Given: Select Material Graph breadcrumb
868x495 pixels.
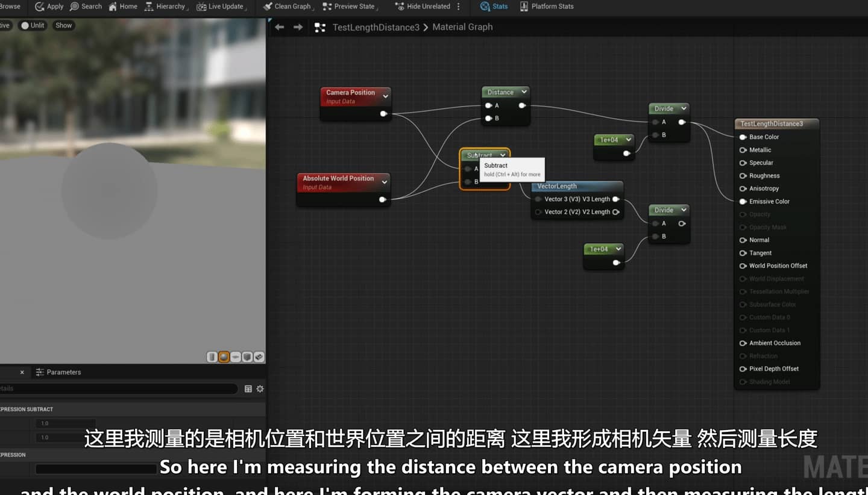Looking at the screenshot, I should click(x=462, y=27).
